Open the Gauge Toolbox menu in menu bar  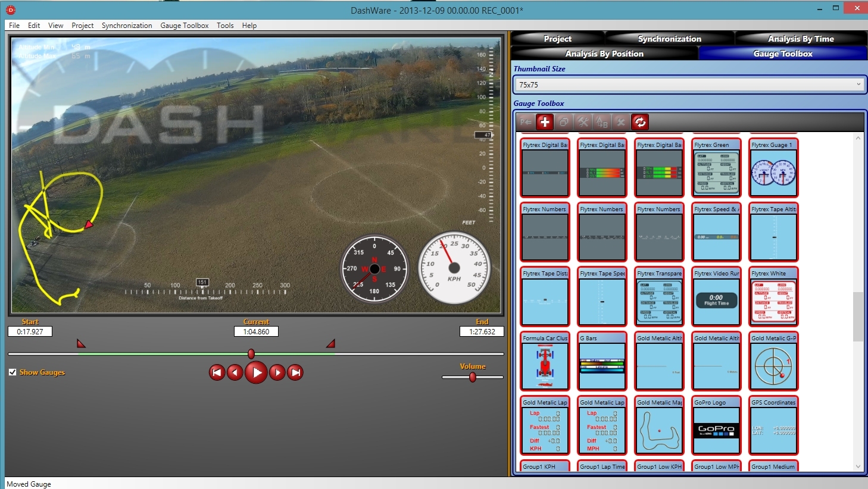[x=185, y=26]
